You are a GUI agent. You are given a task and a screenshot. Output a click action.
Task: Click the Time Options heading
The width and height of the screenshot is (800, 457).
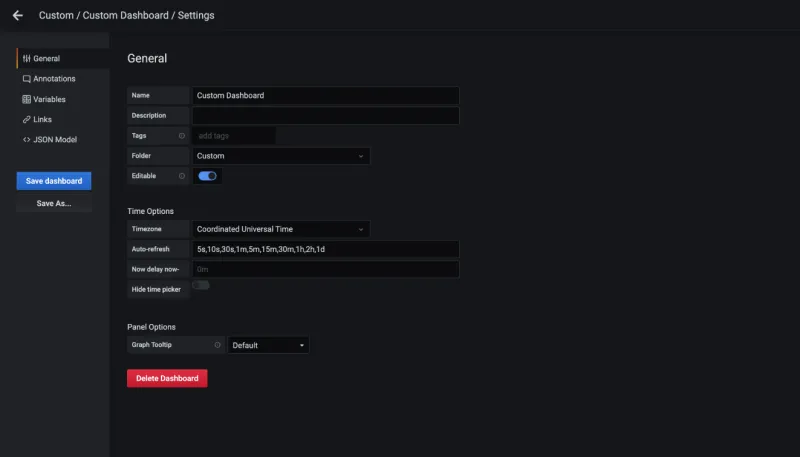(151, 211)
